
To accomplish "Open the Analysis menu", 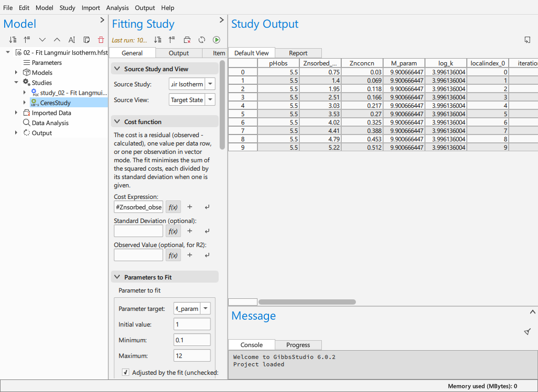I will click(117, 7).
